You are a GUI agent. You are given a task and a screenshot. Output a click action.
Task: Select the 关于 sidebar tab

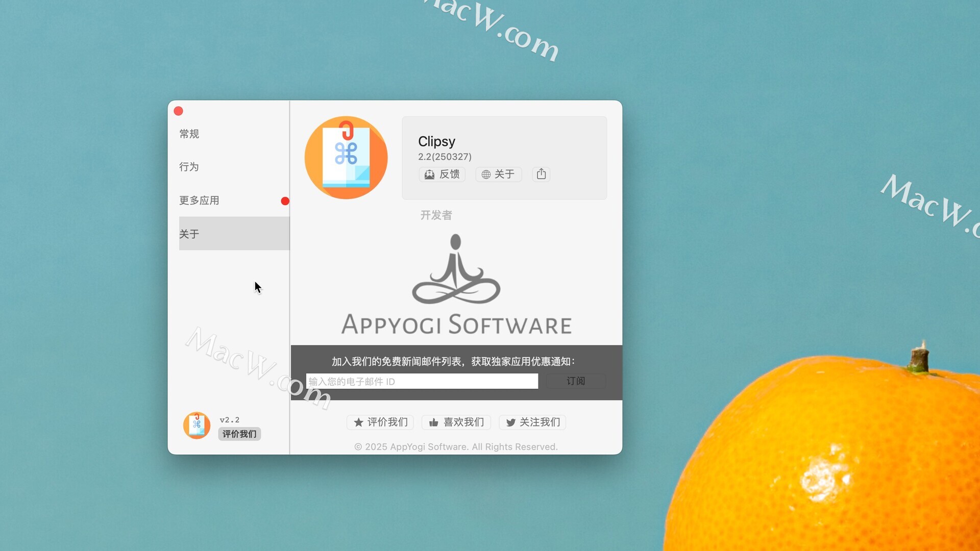234,234
